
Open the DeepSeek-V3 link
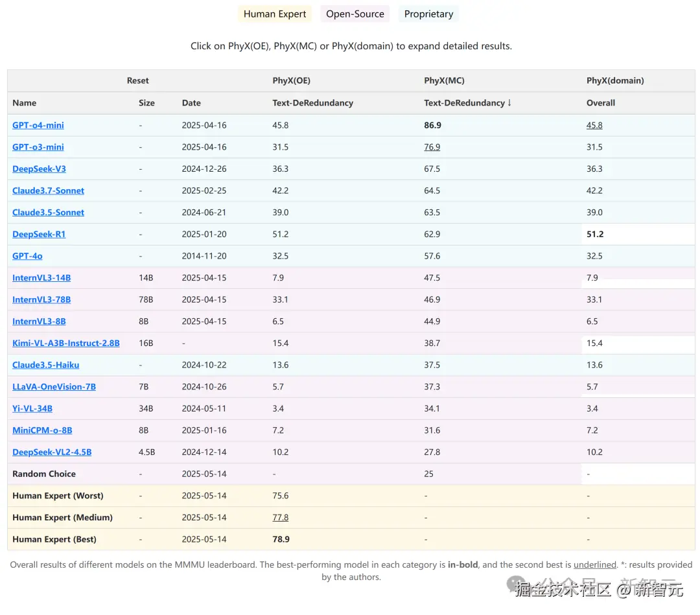point(40,169)
